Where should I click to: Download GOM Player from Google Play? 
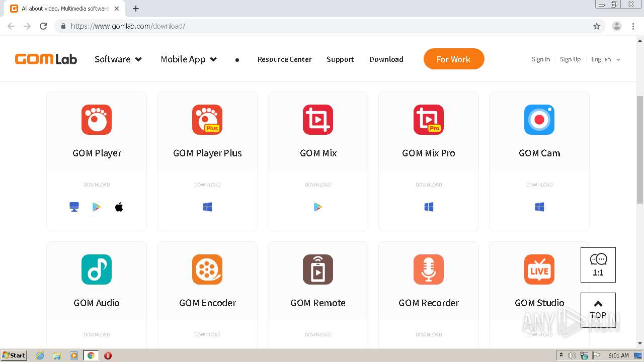(97, 207)
